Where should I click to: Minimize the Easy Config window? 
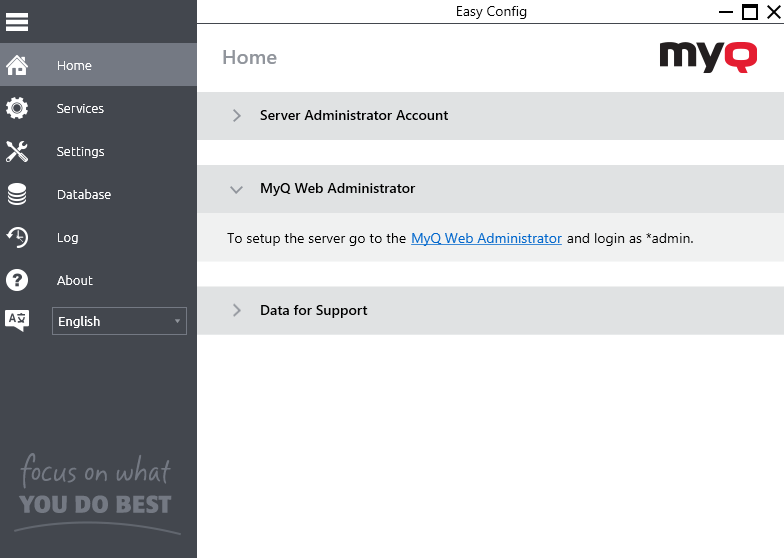[x=726, y=12]
